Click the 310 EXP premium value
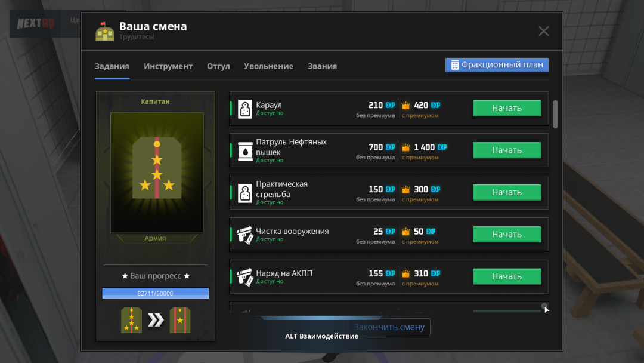This screenshot has height=363, width=644. tap(427, 273)
